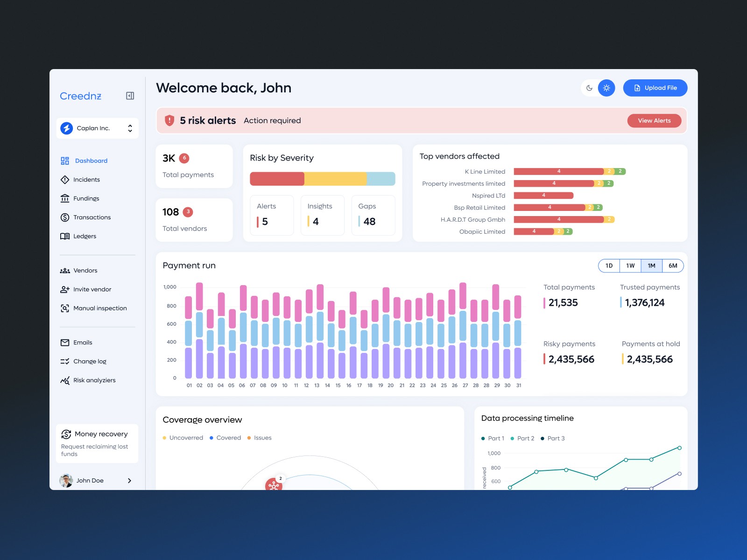
Task: Open the Change log menu item
Action: [x=84, y=361]
